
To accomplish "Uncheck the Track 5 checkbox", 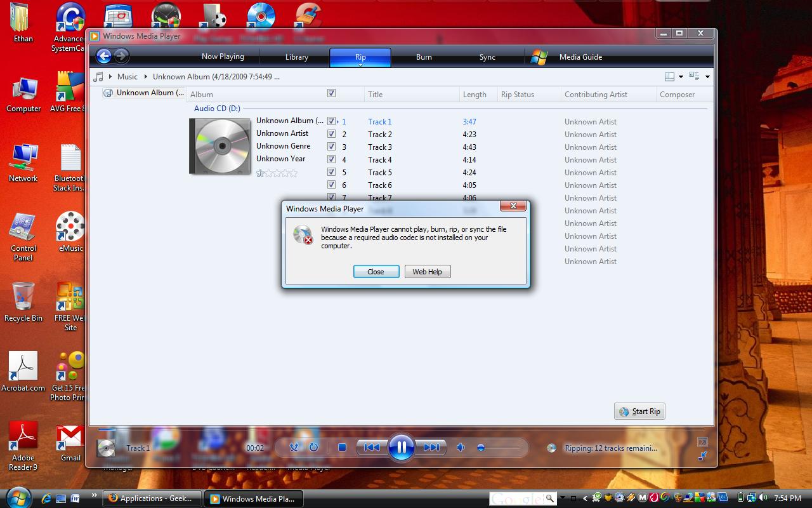I will (x=331, y=172).
